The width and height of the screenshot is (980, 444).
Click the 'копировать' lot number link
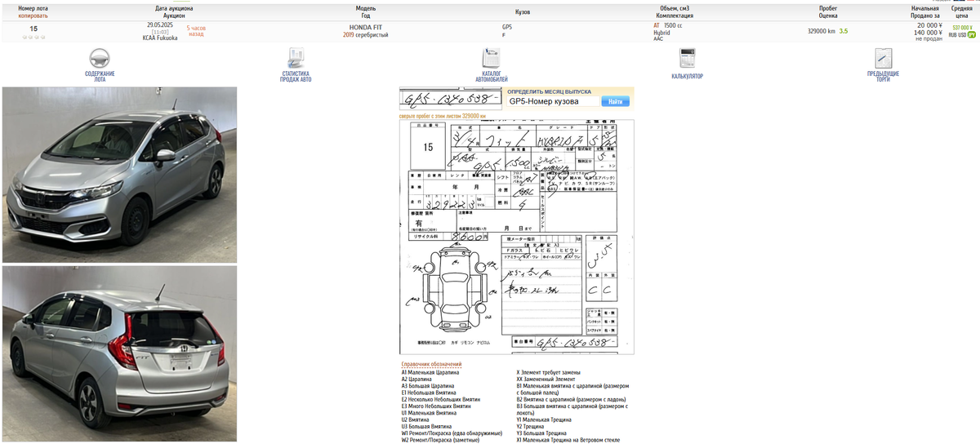[x=33, y=16]
